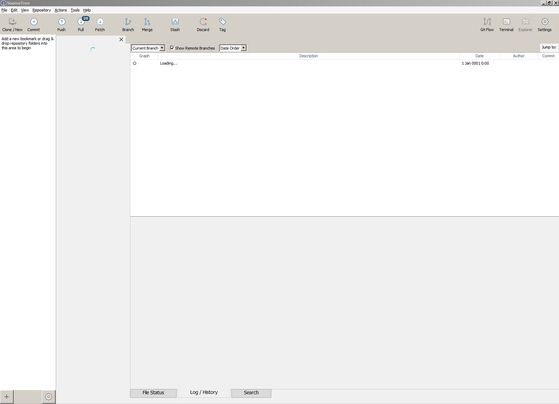
Task: Open the Current Branch dropdown
Action: click(148, 48)
